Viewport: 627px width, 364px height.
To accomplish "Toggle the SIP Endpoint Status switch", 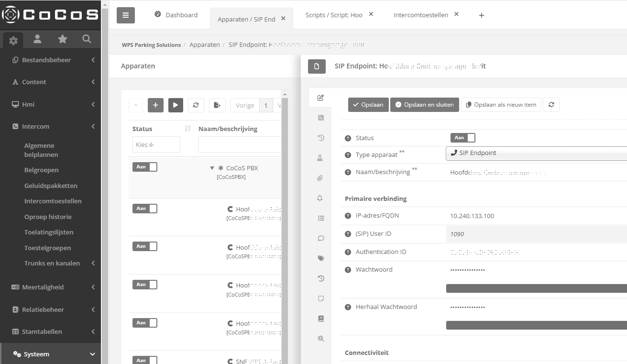I will [462, 138].
